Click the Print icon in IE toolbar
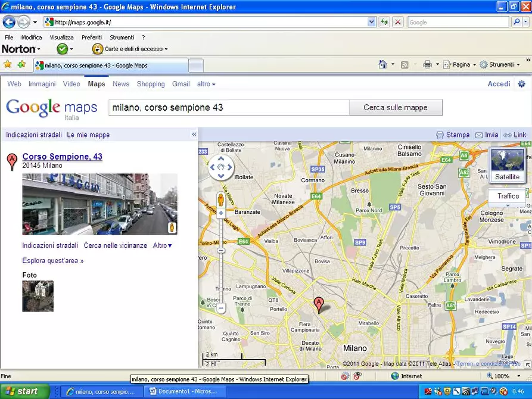 pos(427,64)
